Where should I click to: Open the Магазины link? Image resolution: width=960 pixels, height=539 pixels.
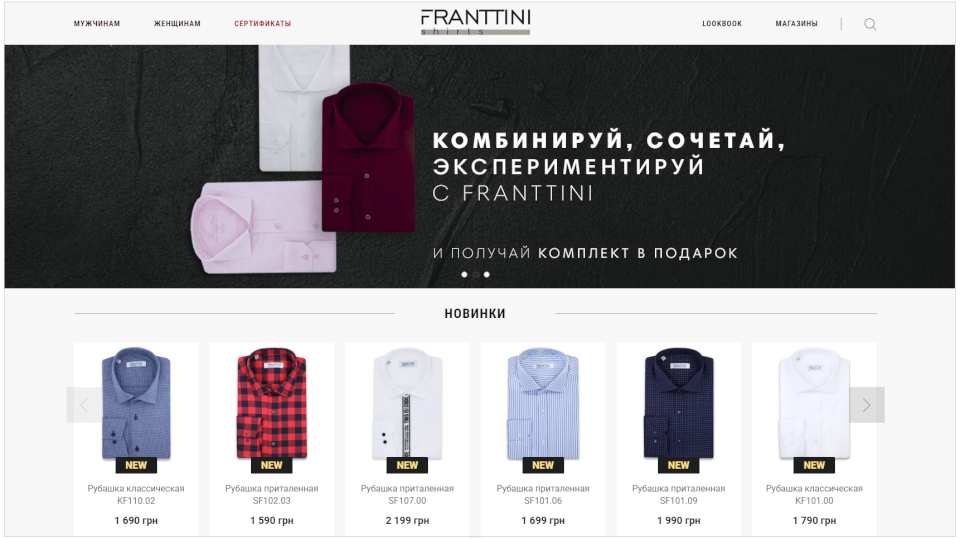pos(797,24)
